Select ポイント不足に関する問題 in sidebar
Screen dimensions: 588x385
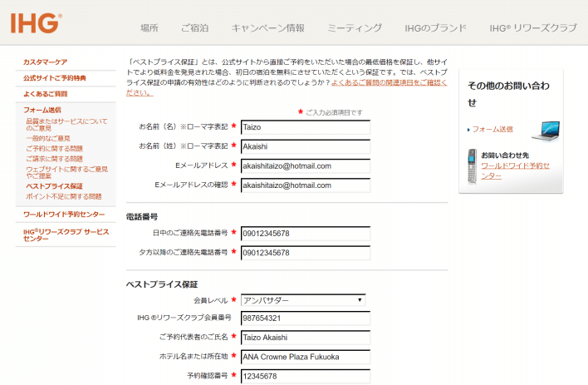coord(65,197)
